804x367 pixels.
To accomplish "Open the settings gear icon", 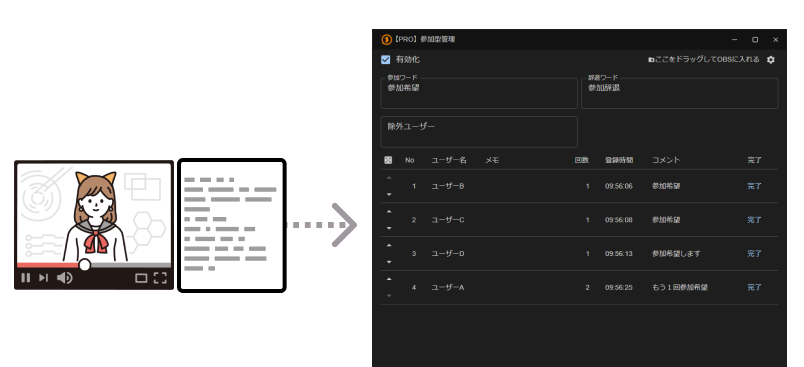I will pos(771,60).
